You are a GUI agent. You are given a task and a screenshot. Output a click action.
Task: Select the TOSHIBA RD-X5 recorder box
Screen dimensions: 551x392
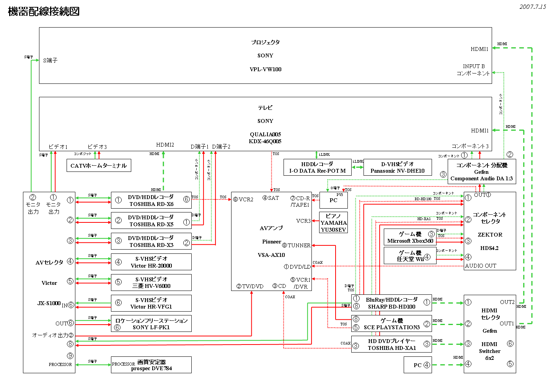point(151,220)
